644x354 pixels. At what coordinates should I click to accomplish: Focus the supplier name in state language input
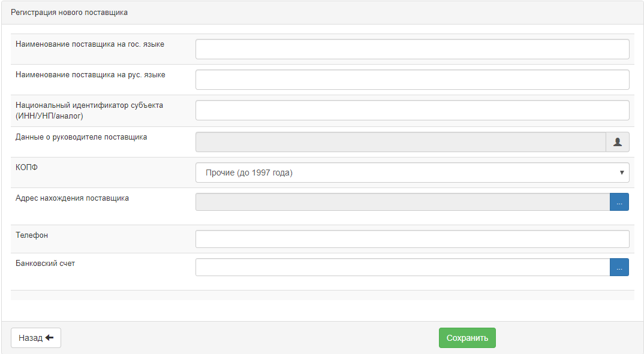pyautogui.click(x=412, y=49)
